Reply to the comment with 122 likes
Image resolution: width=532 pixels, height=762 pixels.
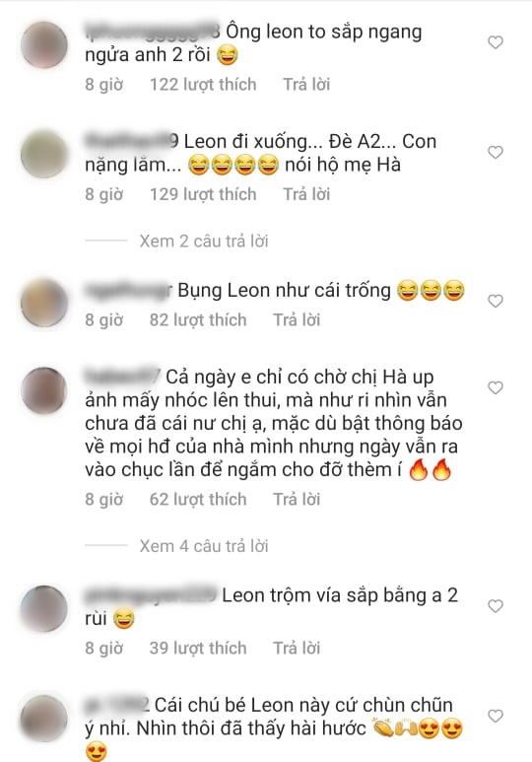306,85
